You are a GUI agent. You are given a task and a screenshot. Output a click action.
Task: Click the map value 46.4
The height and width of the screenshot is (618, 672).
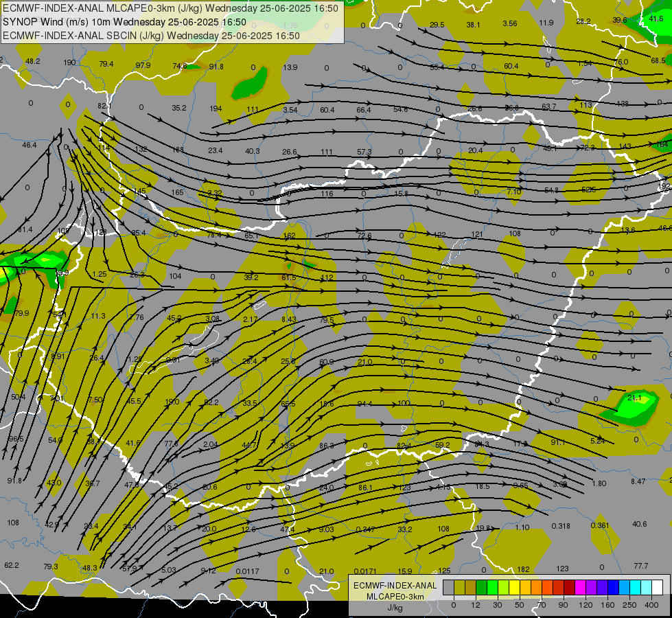tap(30, 146)
